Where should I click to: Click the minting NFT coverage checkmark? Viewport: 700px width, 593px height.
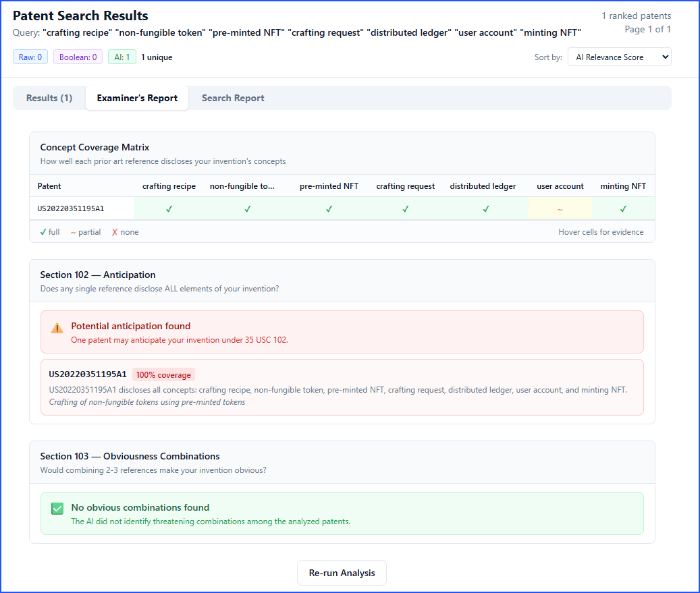point(623,209)
